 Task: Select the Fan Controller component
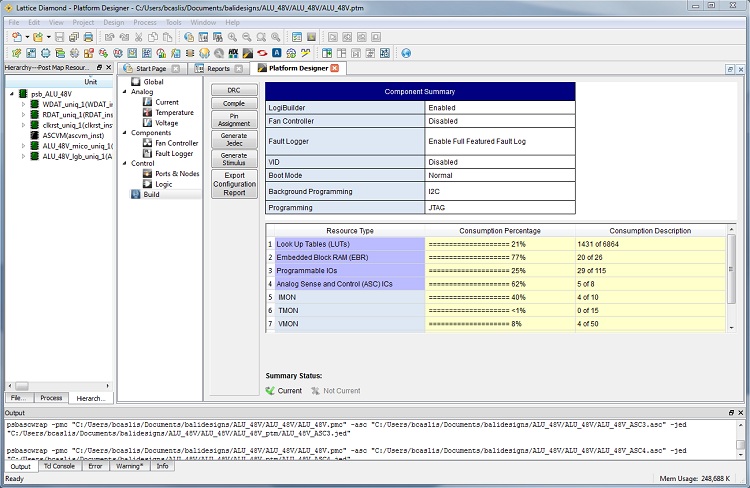pos(176,143)
